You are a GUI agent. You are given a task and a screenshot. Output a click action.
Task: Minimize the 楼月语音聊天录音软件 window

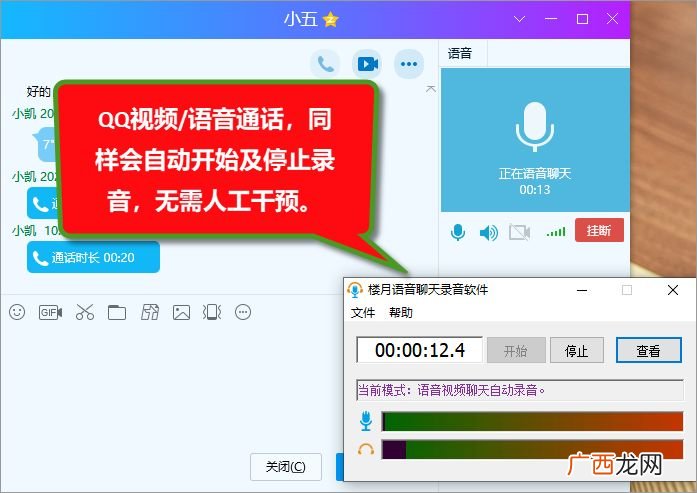(582, 290)
